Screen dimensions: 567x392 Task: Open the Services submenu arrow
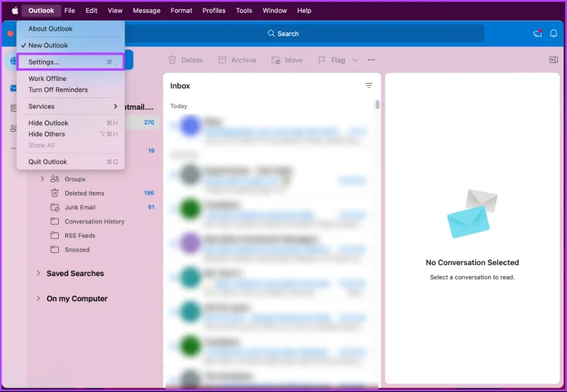click(116, 106)
